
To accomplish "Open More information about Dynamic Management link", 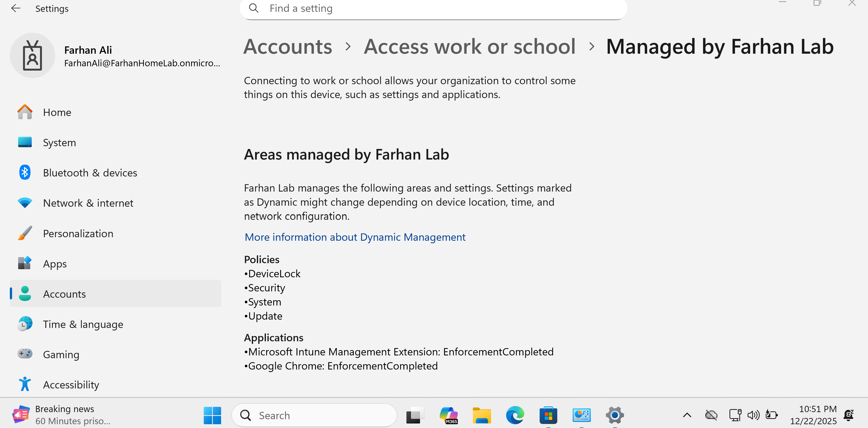I will (355, 237).
